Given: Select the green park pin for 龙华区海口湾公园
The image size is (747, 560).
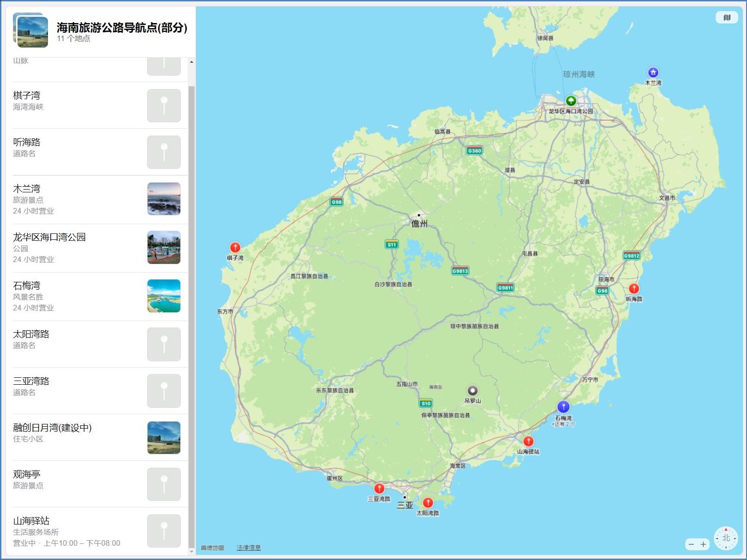Looking at the screenshot, I should tap(571, 101).
